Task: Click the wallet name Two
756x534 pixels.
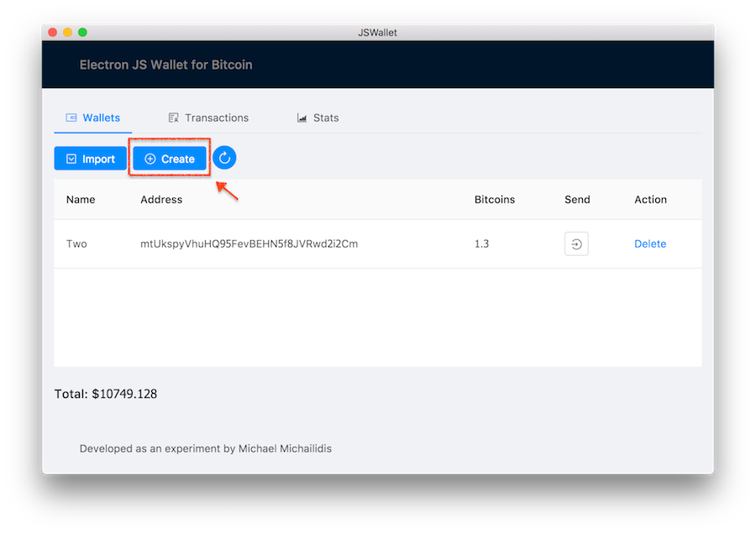Action: [x=76, y=243]
